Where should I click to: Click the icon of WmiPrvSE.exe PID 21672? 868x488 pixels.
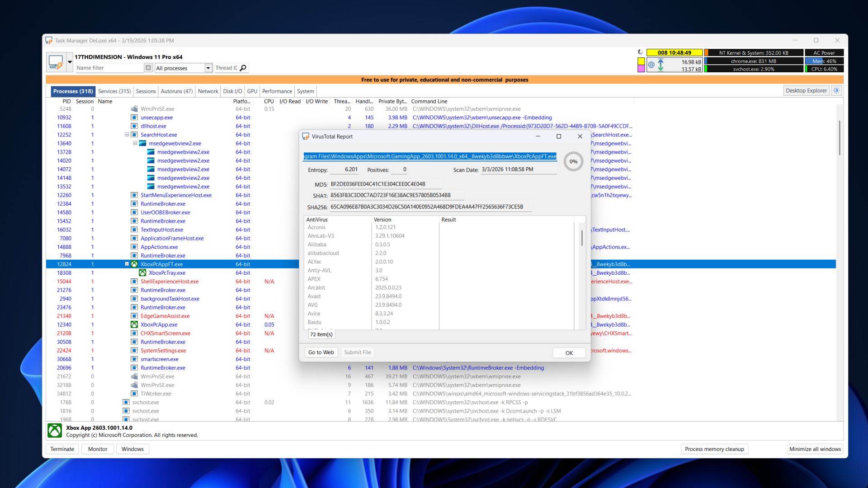pyautogui.click(x=134, y=376)
